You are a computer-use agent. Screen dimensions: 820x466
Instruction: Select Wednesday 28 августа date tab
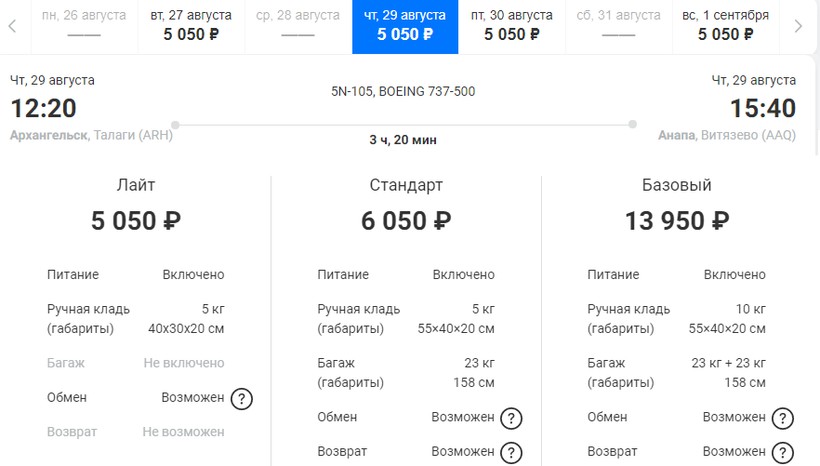(298, 26)
